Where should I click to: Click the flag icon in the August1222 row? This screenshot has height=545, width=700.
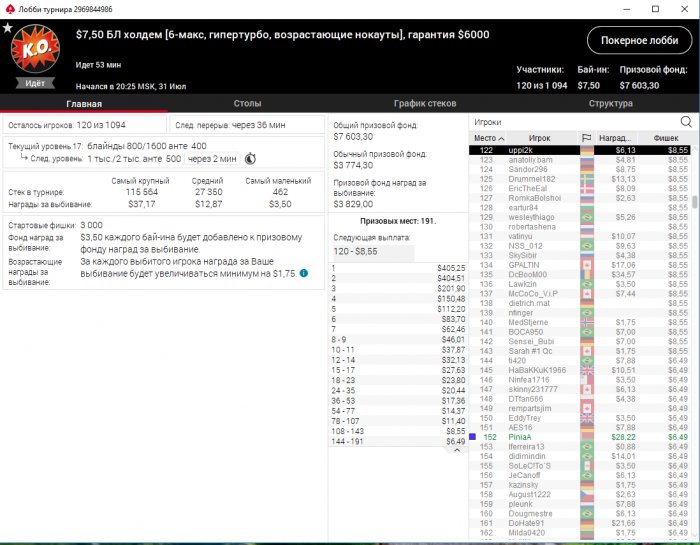(587, 494)
